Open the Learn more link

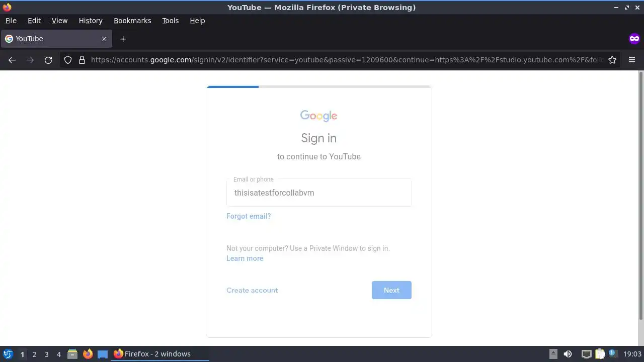point(245,258)
